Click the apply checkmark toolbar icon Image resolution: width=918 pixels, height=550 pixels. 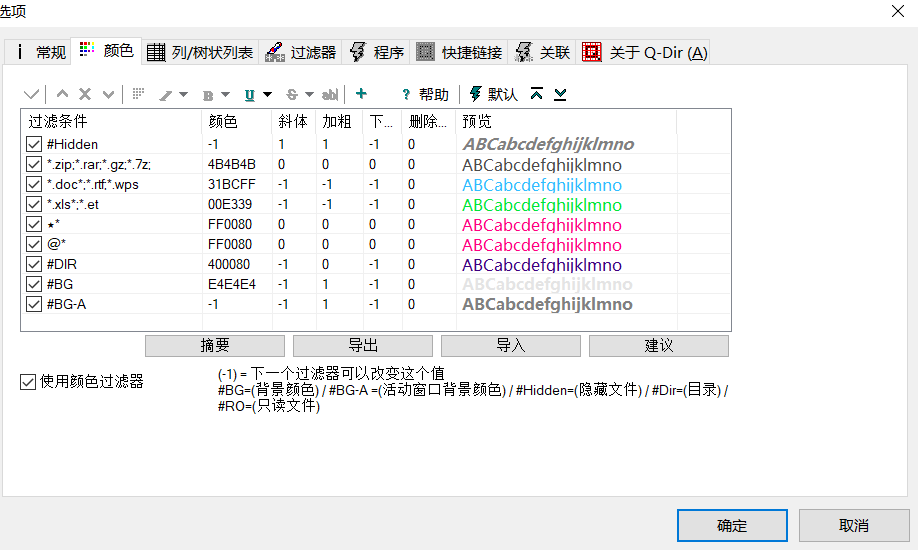32,94
